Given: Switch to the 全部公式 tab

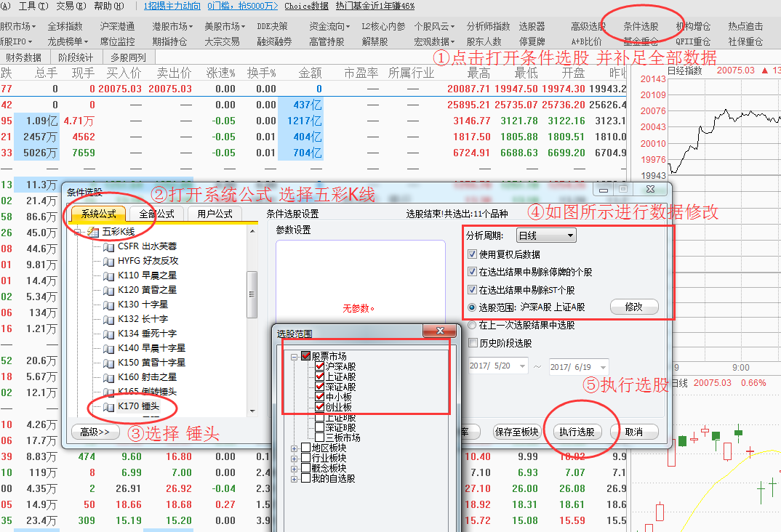Looking at the screenshot, I should click(156, 214).
